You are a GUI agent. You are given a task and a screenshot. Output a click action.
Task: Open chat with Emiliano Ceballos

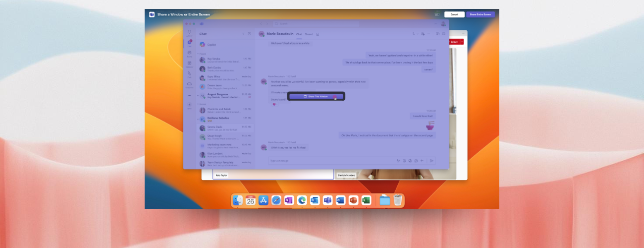coord(226,119)
